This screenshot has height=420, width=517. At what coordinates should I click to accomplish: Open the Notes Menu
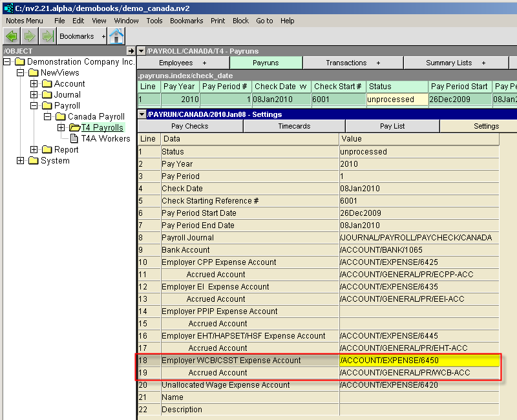pyautogui.click(x=25, y=21)
